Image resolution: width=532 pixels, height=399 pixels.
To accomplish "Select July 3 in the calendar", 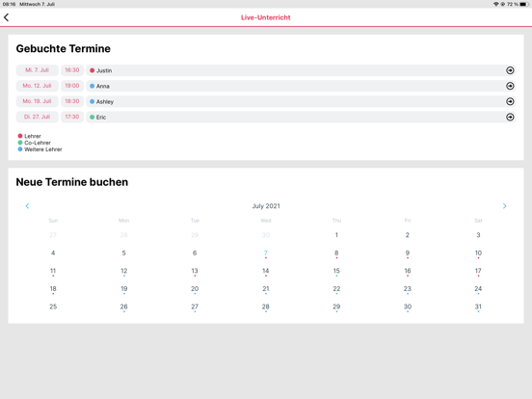I will click(478, 235).
